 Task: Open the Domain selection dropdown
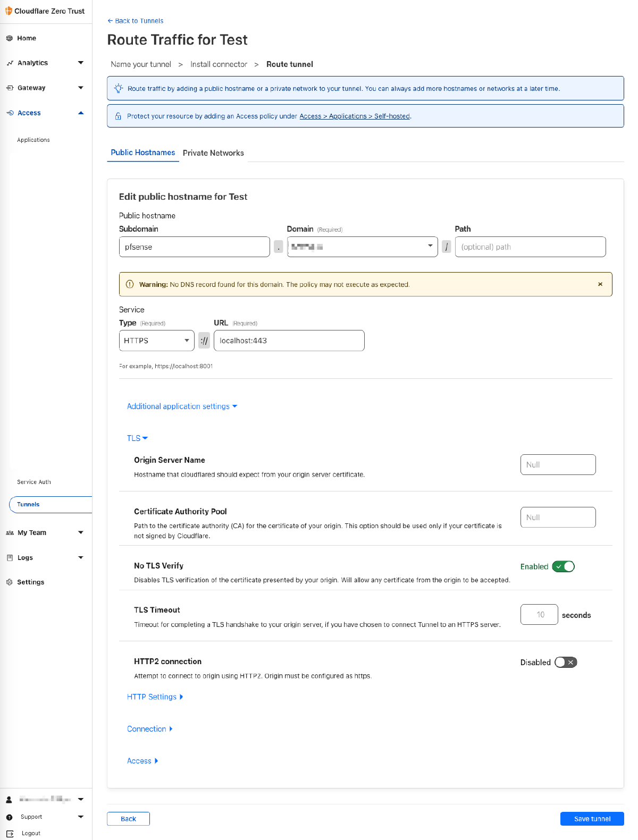(362, 247)
